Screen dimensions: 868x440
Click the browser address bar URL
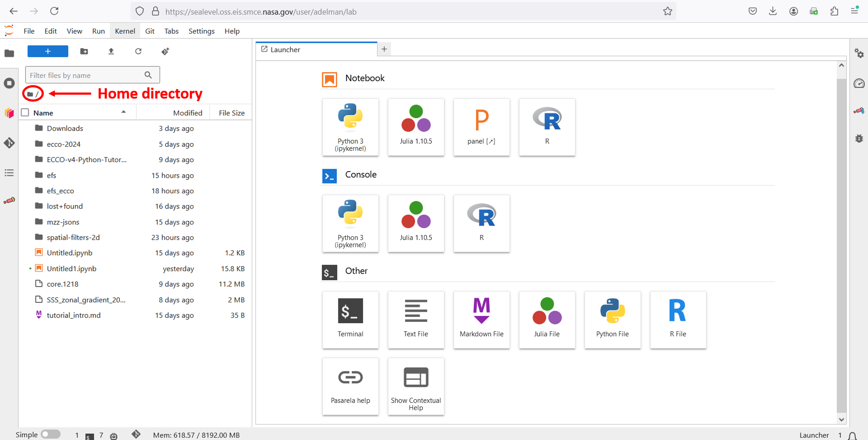(261, 12)
